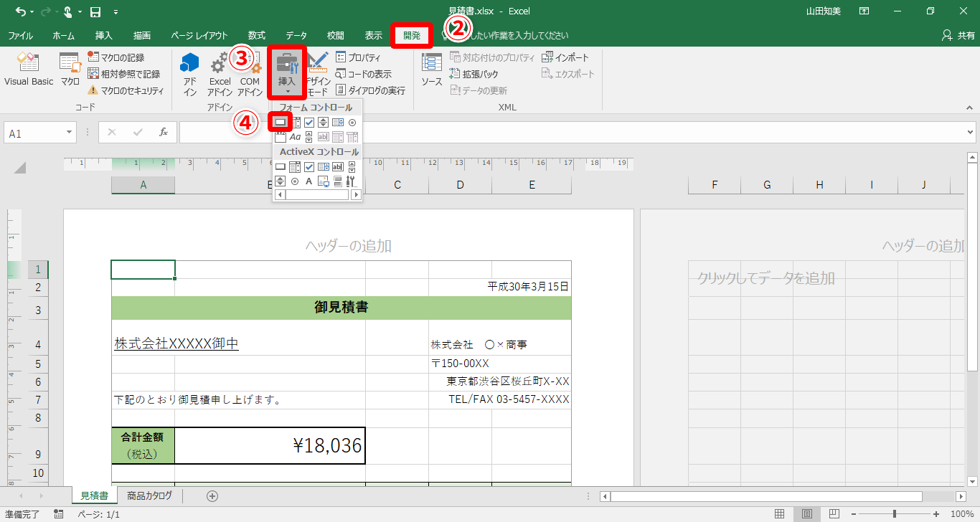
Task: Click the status bar macro recording icon
Action: 58,514
